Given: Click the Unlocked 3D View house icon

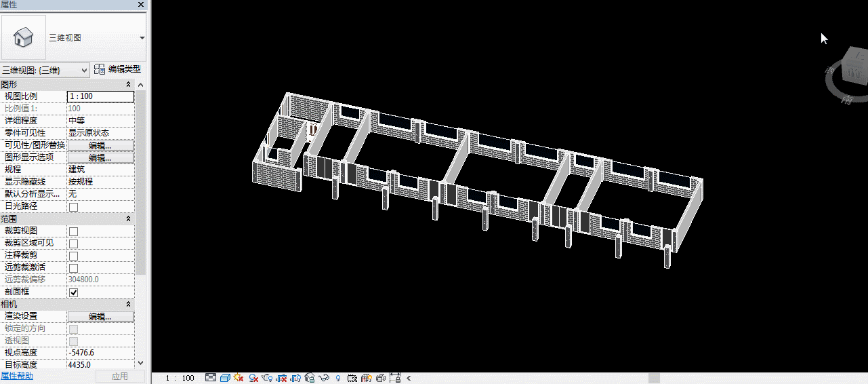Looking at the screenshot, I should [310, 378].
